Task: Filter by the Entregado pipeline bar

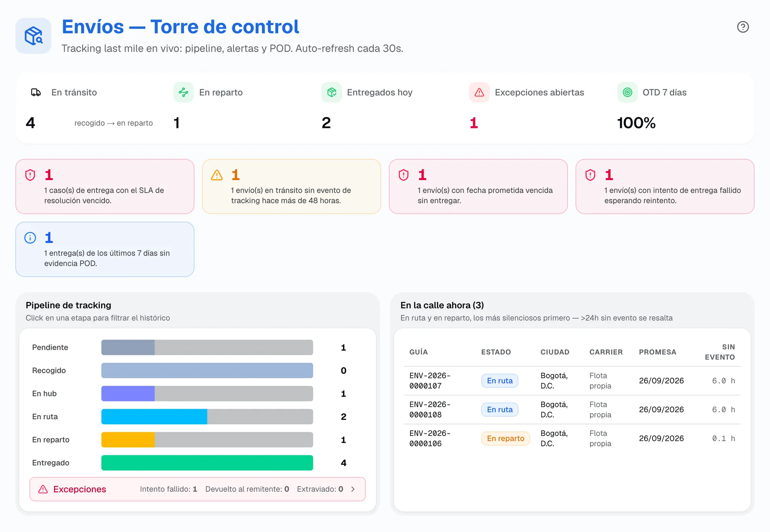Action: click(207, 463)
